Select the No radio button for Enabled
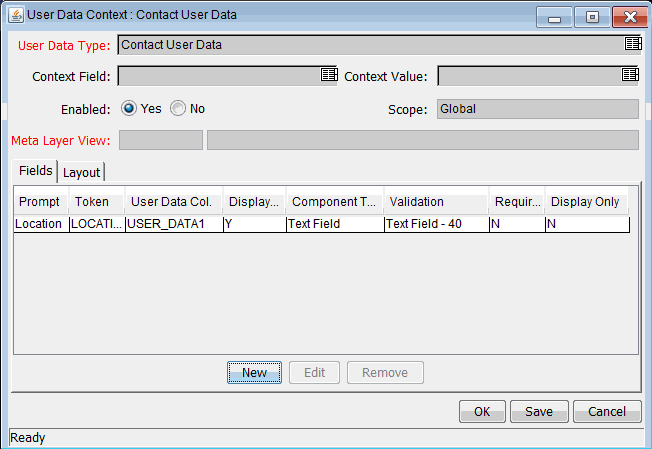 click(x=178, y=108)
